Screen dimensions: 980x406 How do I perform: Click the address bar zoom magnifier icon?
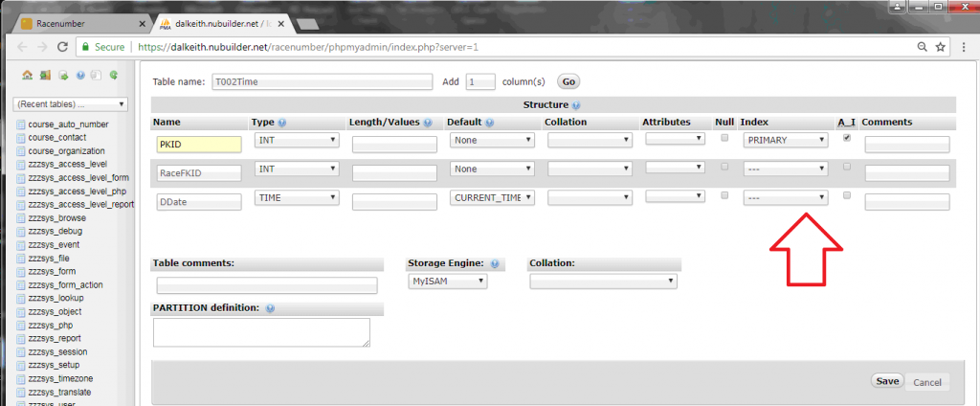click(x=922, y=47)
